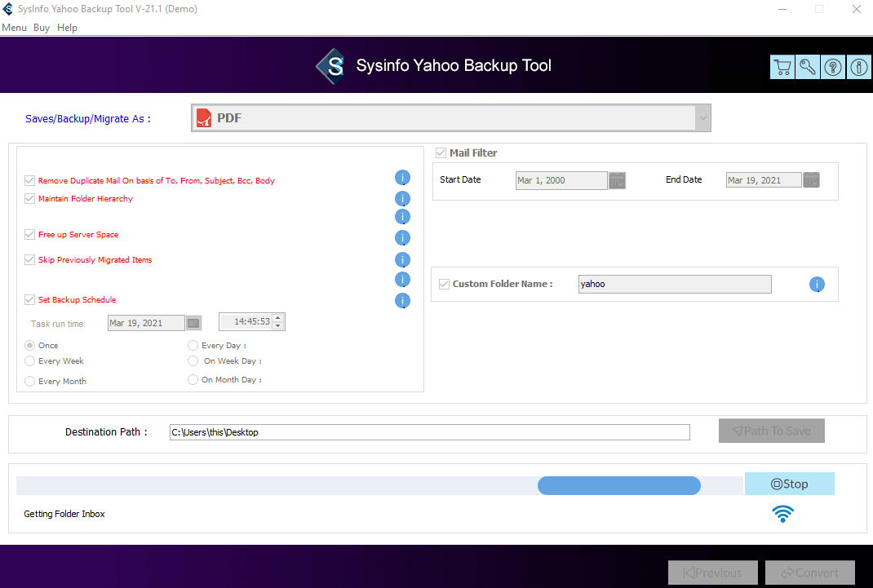Expand the Saves/Backup/Migrate As dropdown
Image resolution: width=873 pixels, height=588 pixels.
702,118
